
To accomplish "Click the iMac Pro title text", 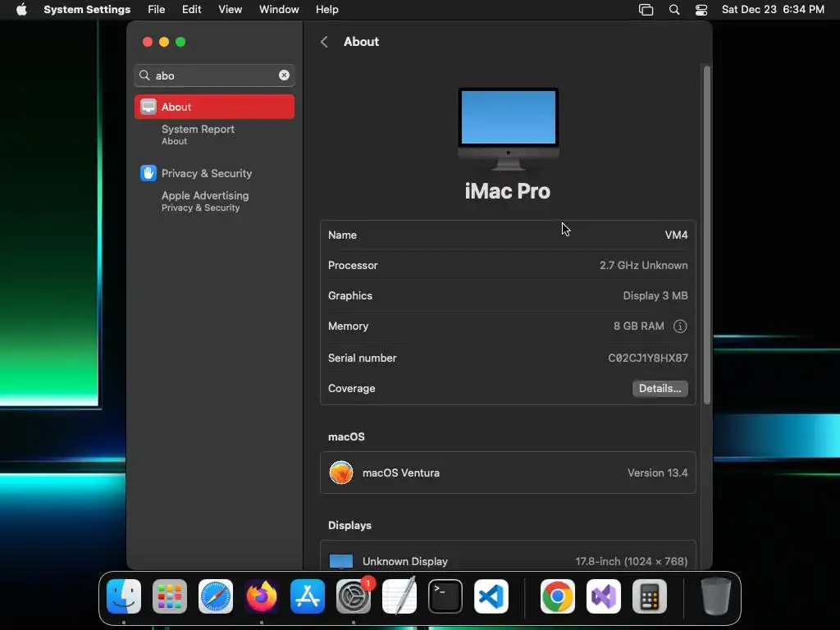I will pos(507,191).
